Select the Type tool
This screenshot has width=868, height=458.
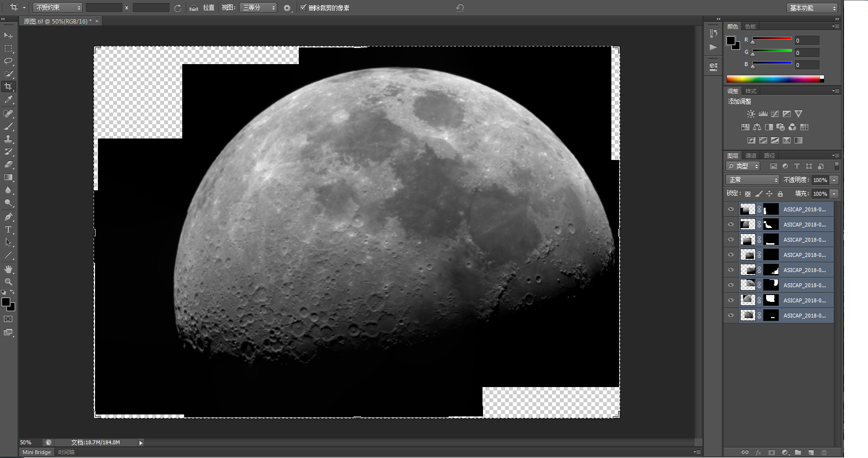coord(8,229)
